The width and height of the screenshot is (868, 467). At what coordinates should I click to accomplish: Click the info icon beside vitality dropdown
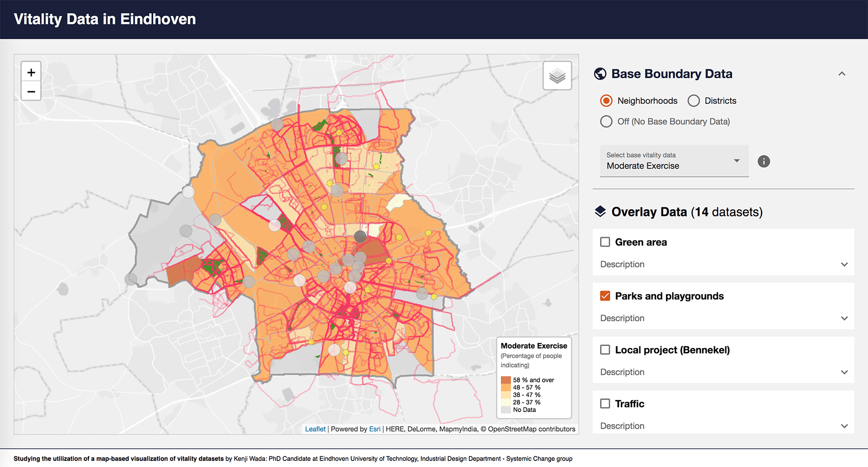(764, 161)
